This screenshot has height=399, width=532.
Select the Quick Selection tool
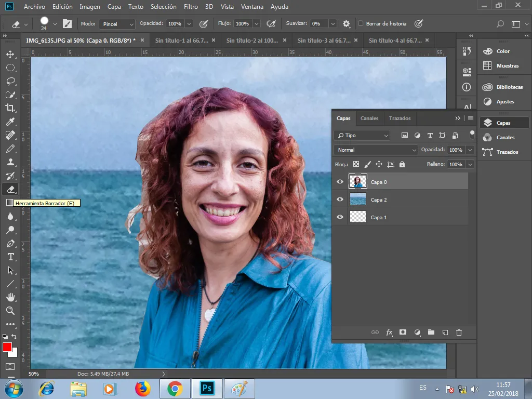tap(10, 95)
